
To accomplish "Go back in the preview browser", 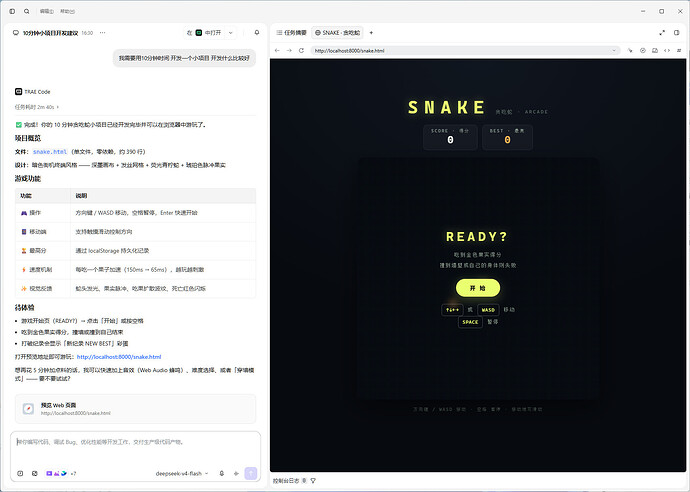I will pyautogui.click(x=277, y=51).
